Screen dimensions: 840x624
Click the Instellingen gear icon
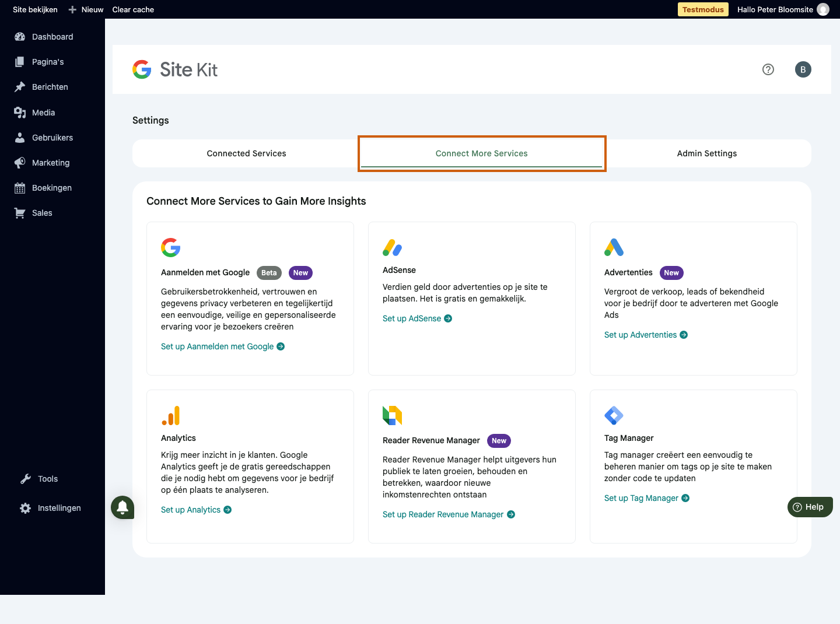tap(26, 508)
